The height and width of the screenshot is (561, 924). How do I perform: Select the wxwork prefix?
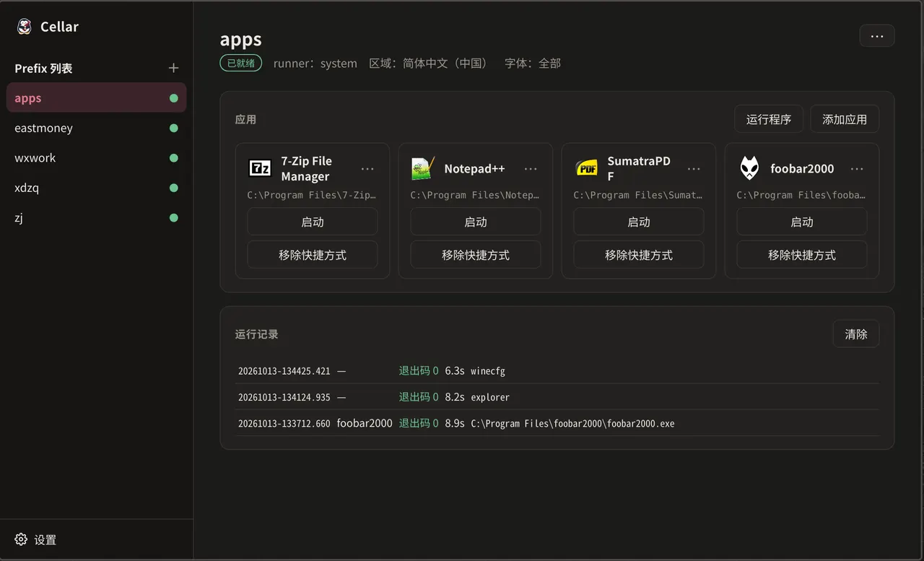(96, 158)
